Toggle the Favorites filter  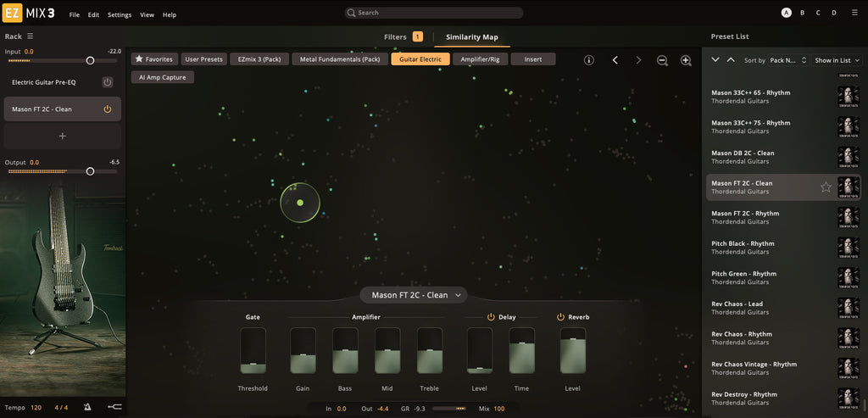point(154,59)
